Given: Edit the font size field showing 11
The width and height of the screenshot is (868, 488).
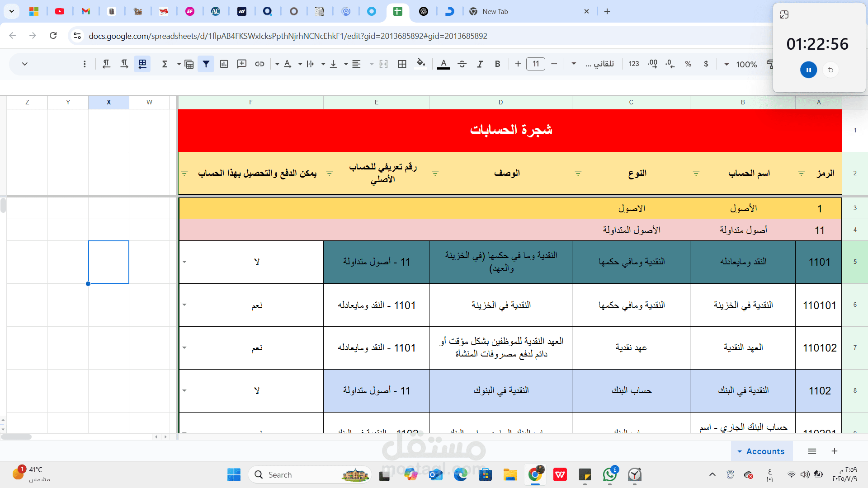Looking at the screenshot, I should point(535,64).
